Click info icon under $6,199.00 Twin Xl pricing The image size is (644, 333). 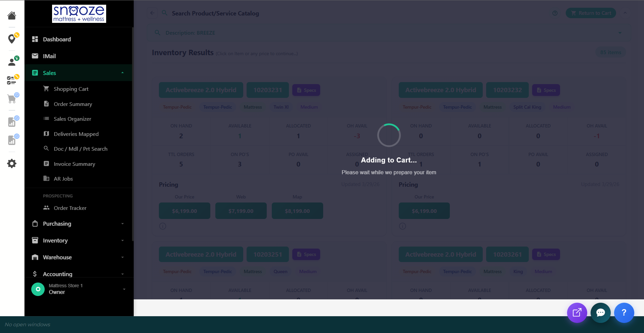163,226
